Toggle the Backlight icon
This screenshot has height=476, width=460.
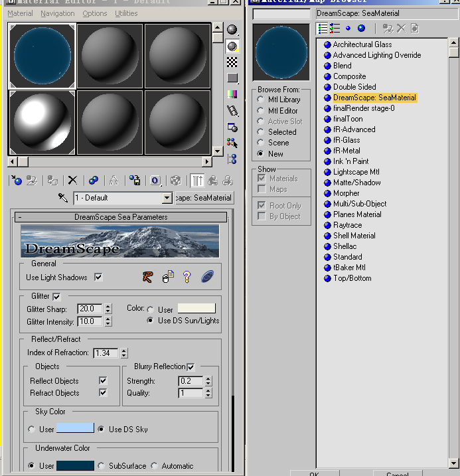[x=232, y=46]
